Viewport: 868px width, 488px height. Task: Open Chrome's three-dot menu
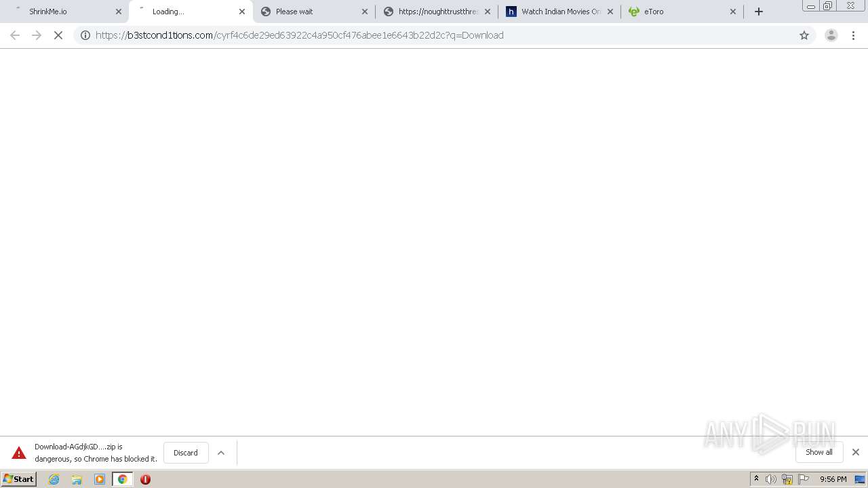pos(854,35)
